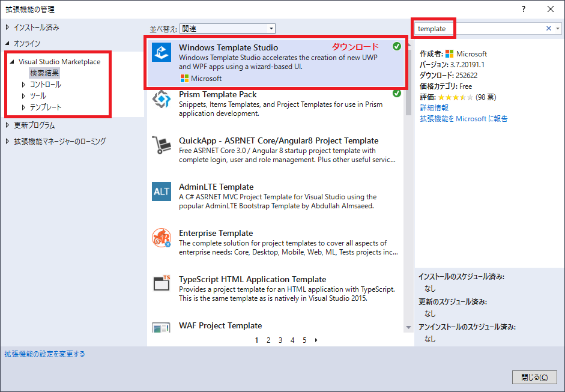565x392 pixels.
Task: Click the Prism Template Pack icon
Action: tap(162, 99)
